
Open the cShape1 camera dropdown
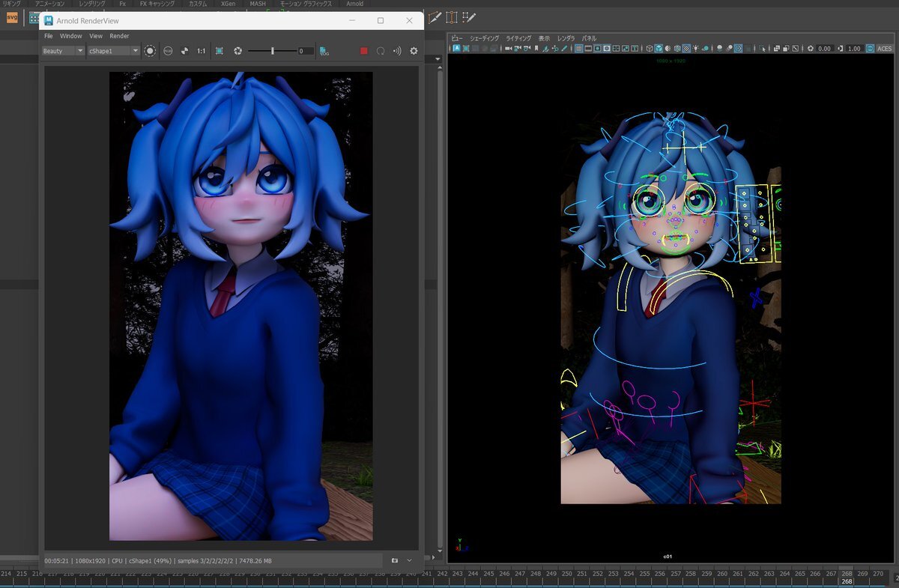click(114, 51)
